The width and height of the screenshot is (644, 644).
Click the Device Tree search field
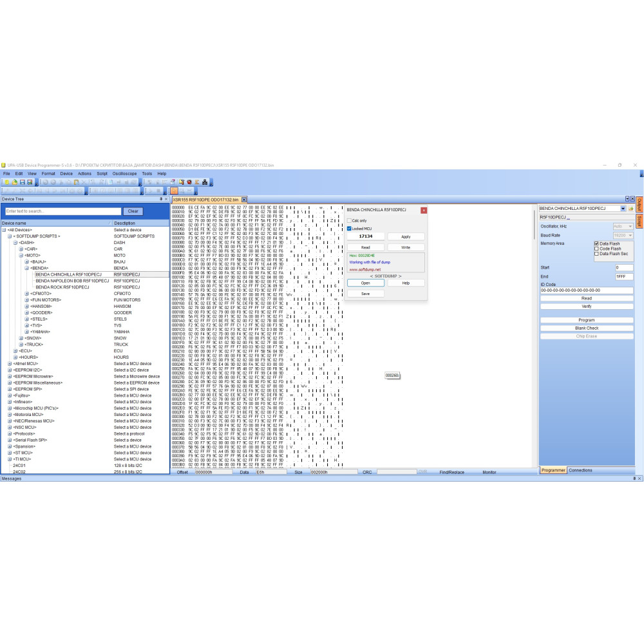[x=63, y=211]
